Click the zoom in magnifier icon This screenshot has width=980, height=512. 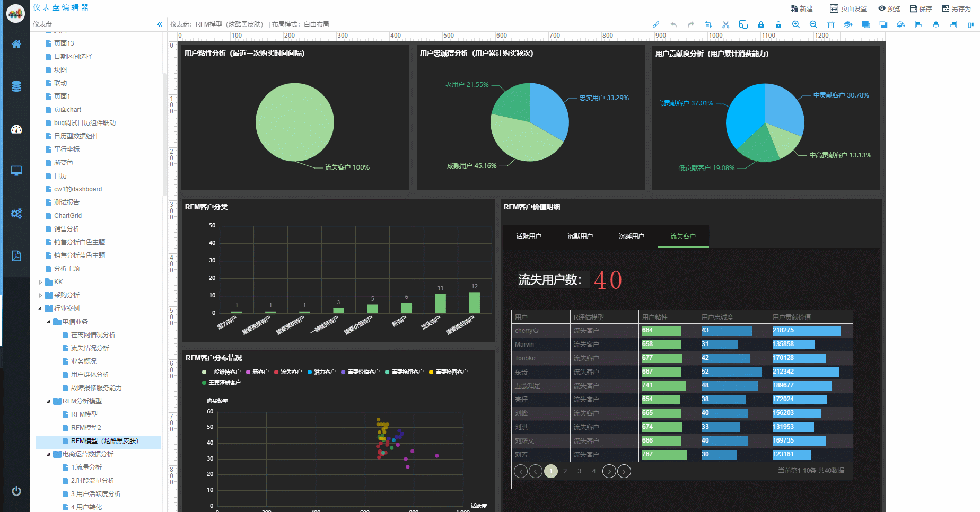(x=795, y=24)
